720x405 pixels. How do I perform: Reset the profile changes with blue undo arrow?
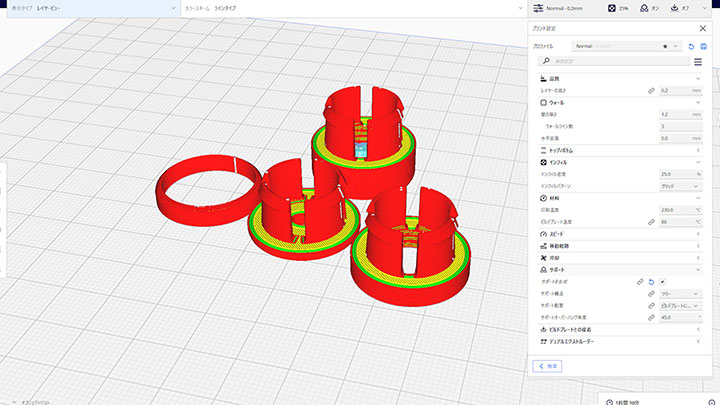(x=691, y=46)
